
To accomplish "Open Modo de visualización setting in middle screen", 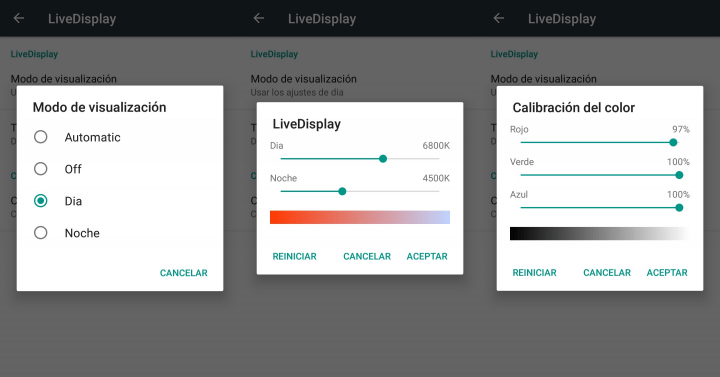I will coord(304,84).
